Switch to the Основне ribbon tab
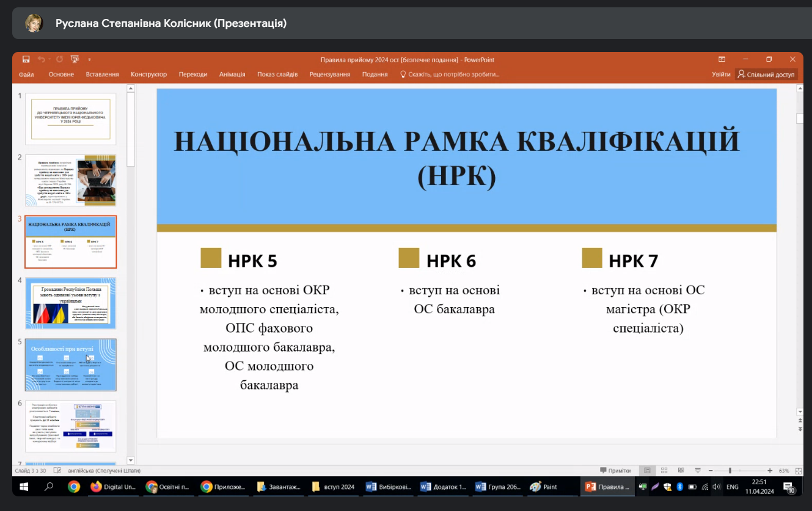812x511 pixels. tap(61, 74)
